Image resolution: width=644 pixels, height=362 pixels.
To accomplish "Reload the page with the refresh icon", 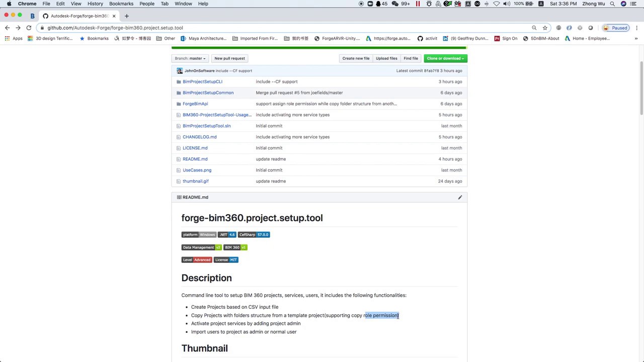I will pos(29,28).
